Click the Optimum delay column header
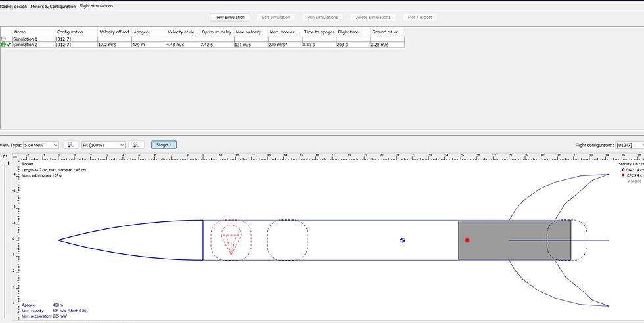The height and width of the screenshot is (323, 644). pyautogui.click(x=217, y=32)
